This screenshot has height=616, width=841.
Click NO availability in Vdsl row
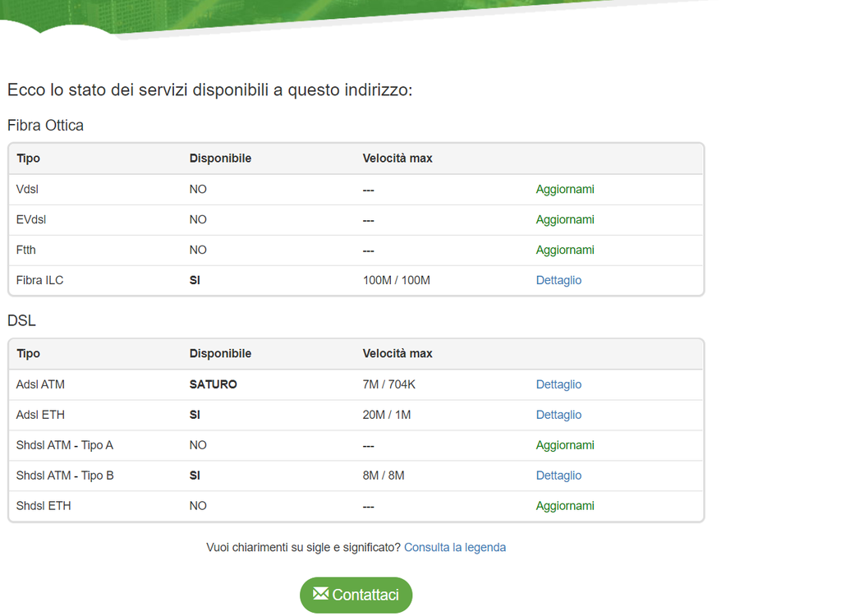coord(198,190)
